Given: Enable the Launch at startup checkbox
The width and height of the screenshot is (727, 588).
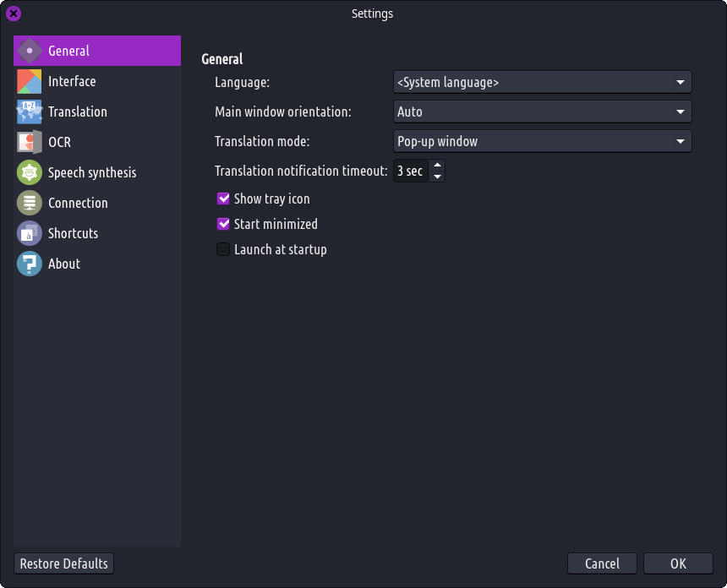Looking at the screenshot, I should point(223,249).
